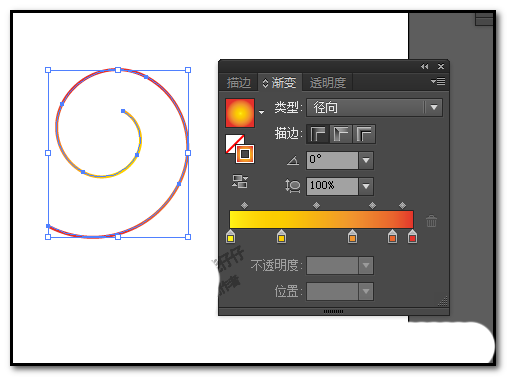
Task: Click the collapsed panel dock grip at top right
Action: pyautogui.click(x=484, y=19)
